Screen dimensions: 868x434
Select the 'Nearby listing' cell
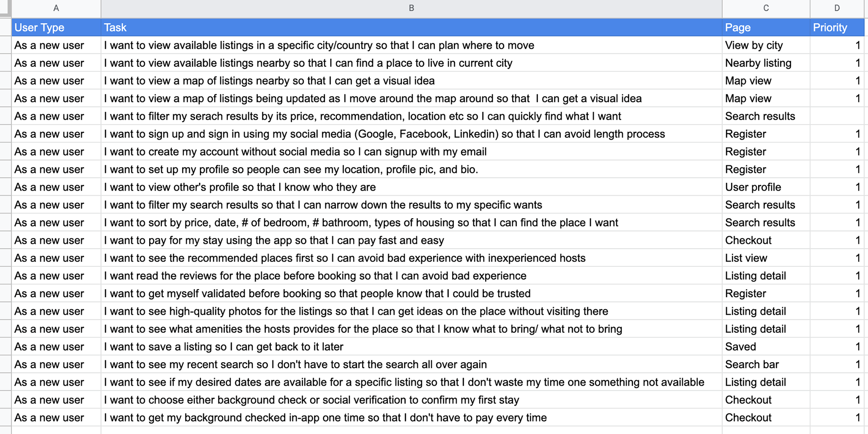[x=766, y=63]
